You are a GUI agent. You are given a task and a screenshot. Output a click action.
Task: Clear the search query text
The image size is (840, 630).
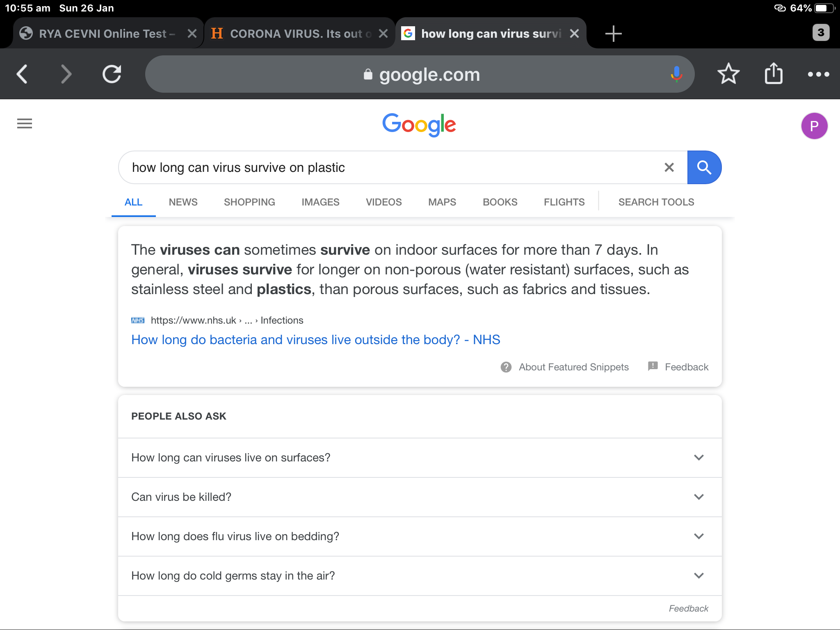pos(669,167)
